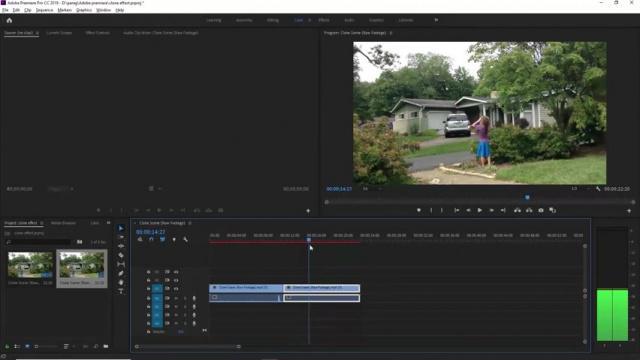Show workspace overflow chevrons menu
Viewport: 640px width, 360px height.
pos(436,20)
